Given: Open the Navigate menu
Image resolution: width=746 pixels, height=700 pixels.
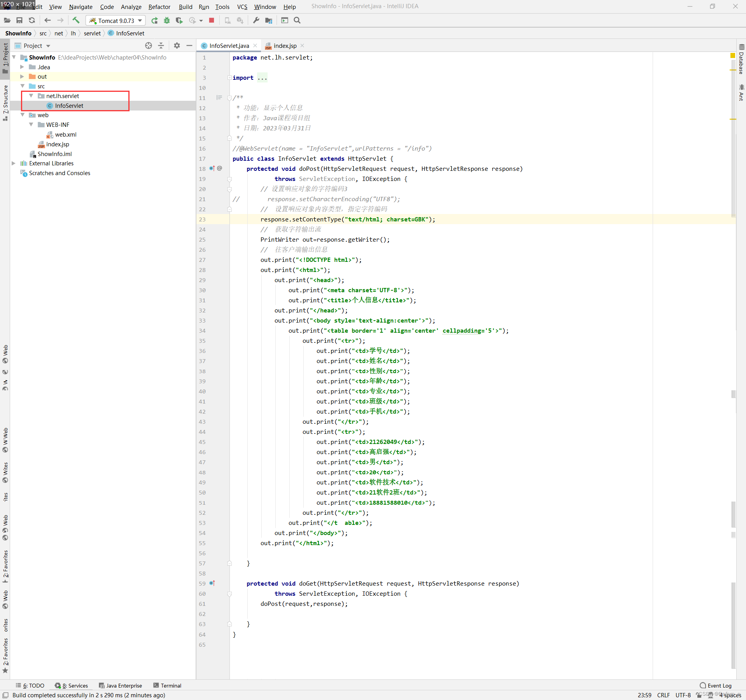Looking at the screenshot, I should [81, 7].
